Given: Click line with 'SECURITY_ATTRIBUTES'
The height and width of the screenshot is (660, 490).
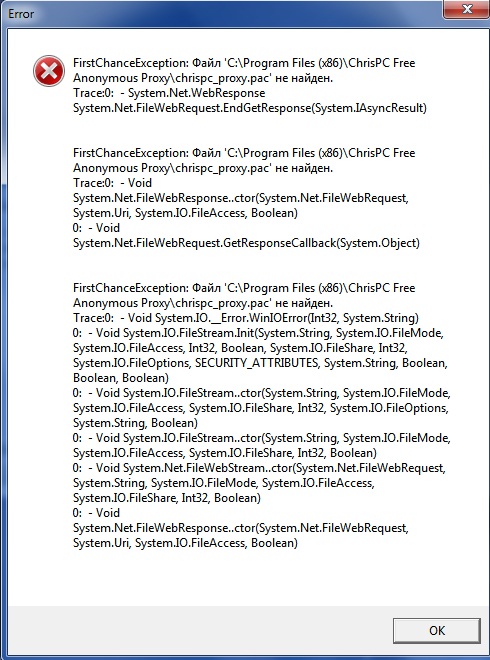Looking at the screenshot, I should point(260,363).
